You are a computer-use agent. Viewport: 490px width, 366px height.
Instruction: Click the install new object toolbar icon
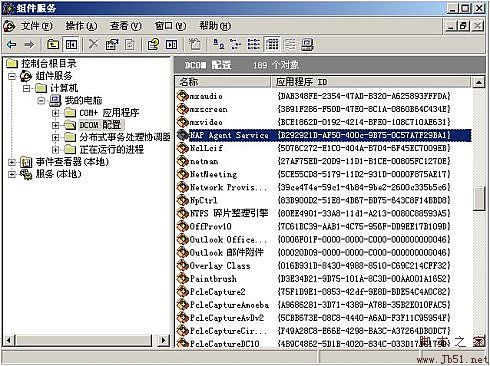tap(195, 44)
